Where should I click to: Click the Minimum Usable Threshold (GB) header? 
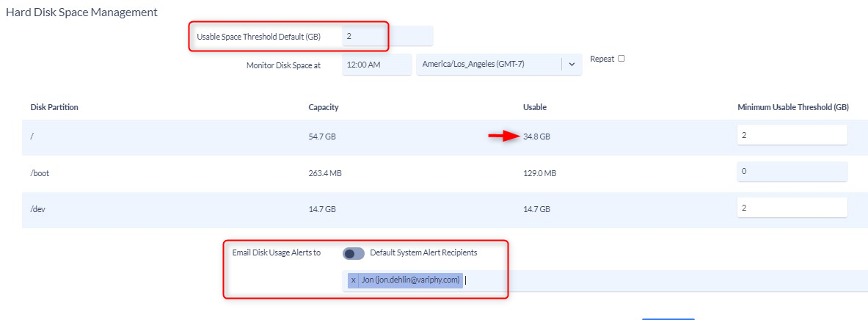point(793,107)
